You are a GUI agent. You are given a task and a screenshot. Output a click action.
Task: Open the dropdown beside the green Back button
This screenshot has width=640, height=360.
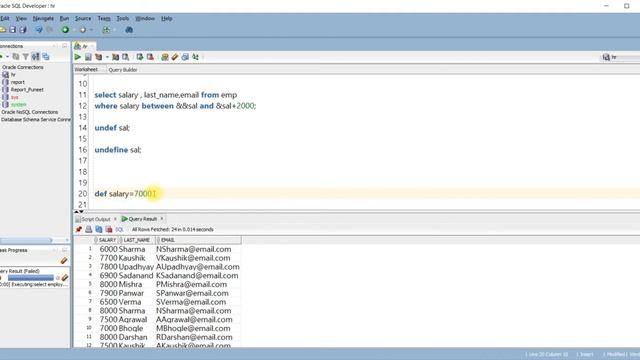pos(74,30)
